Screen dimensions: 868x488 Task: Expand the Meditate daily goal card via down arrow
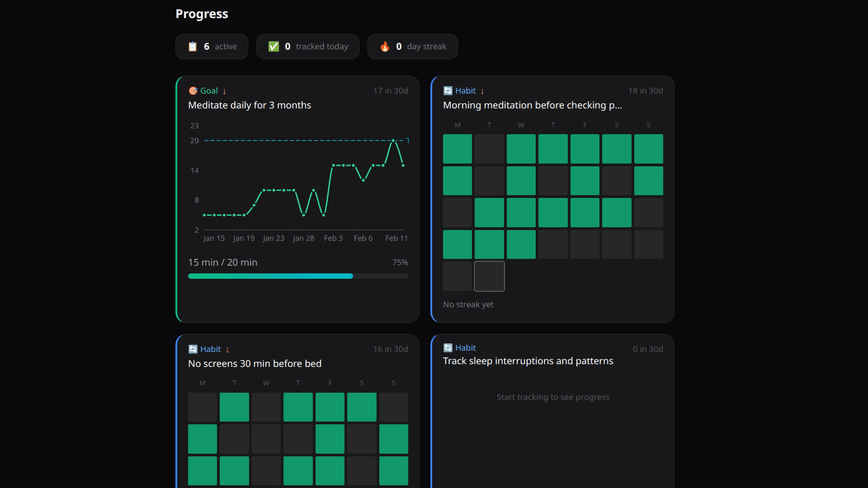(225, 90)
